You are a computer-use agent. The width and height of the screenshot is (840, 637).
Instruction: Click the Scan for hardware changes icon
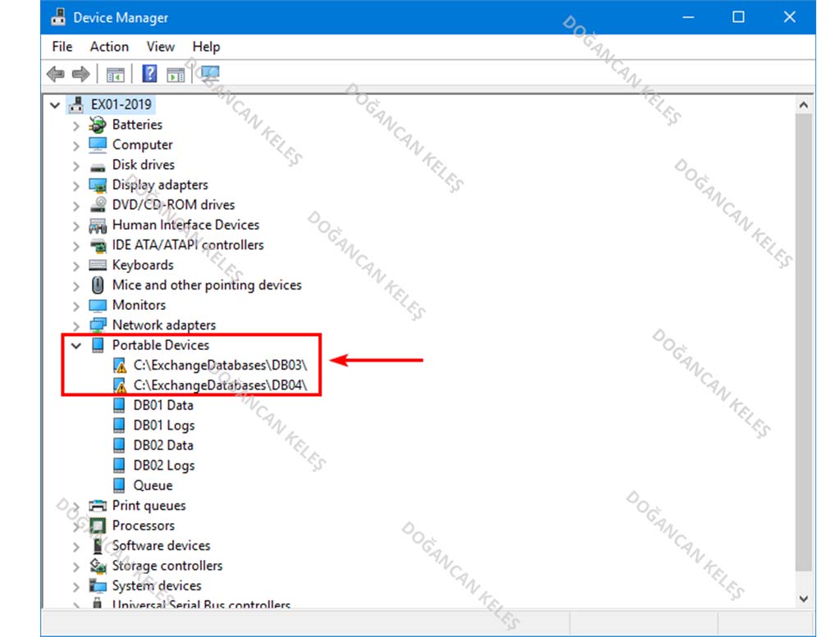[210, 73]
